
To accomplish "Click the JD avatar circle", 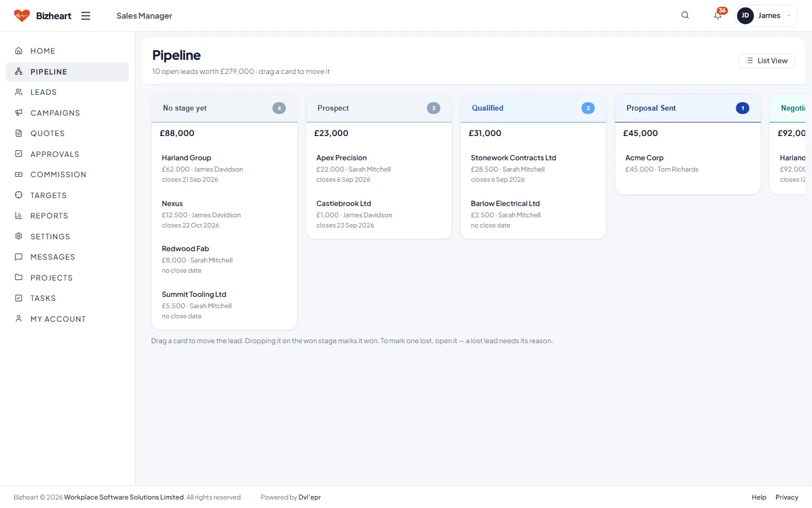I will pyautogui.click(x=745, y=16).
